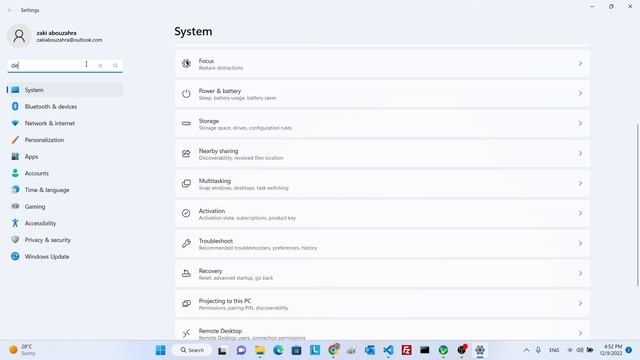Click account name zaki abouzahra
640x360 pixels.
click(56, 33)
